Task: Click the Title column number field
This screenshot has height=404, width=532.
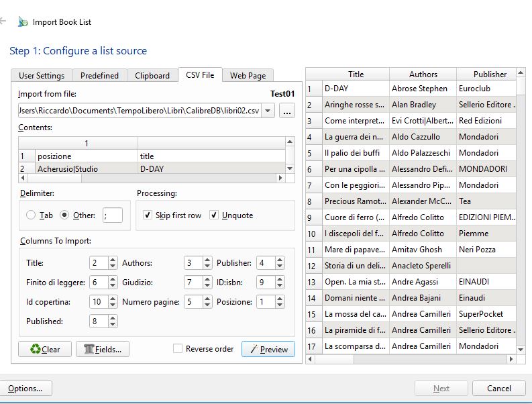Action: coord(99,263)
